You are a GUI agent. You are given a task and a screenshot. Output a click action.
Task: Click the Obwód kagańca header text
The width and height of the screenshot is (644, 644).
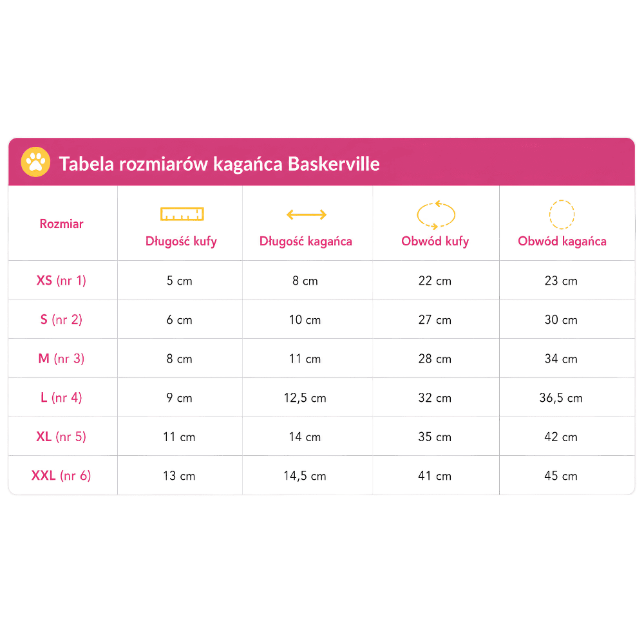[x=562, y=241]
